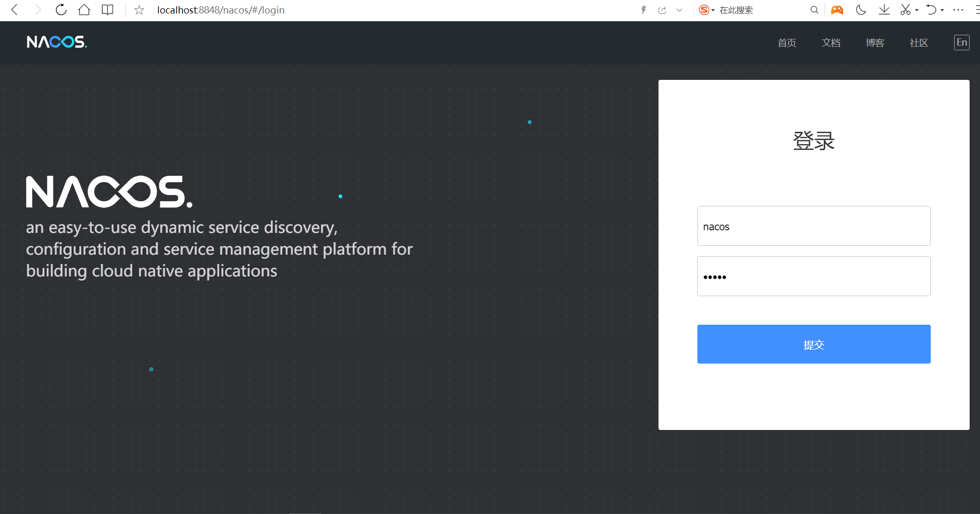Click the browser back arrow
The width and height of the screenshot is (980, 514).
(x=15, y=10)
